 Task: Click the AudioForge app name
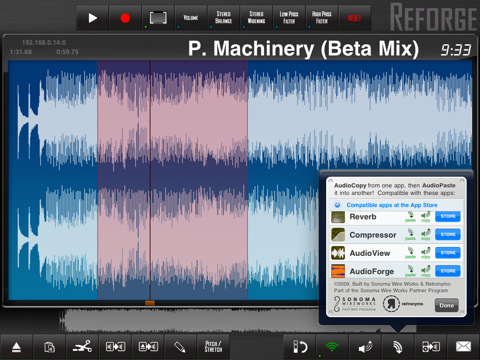pyautogui.click(x=372, y=272)
